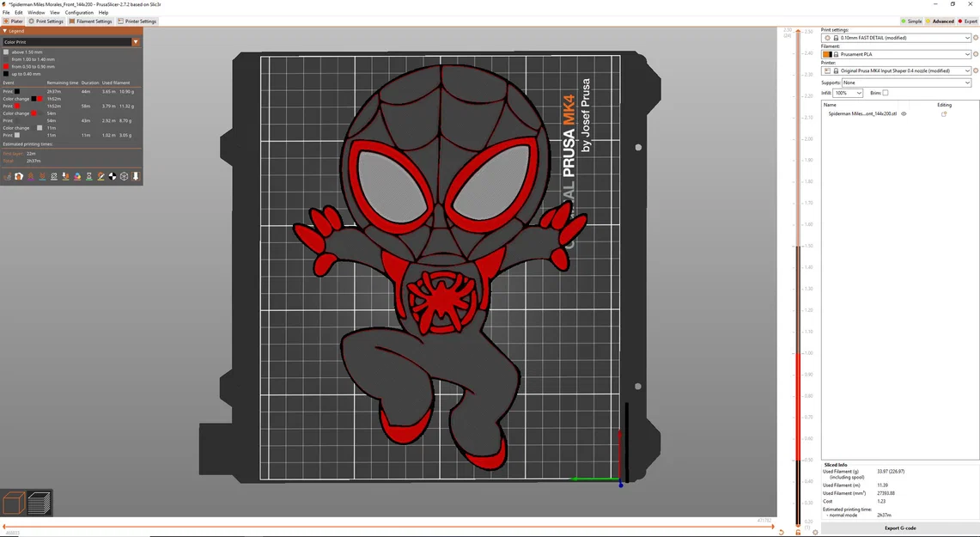This screenshot has height=537, width=980.
Task: Toggle 'above 1.50 mm' legend color entry
Action: coord(23,52)
